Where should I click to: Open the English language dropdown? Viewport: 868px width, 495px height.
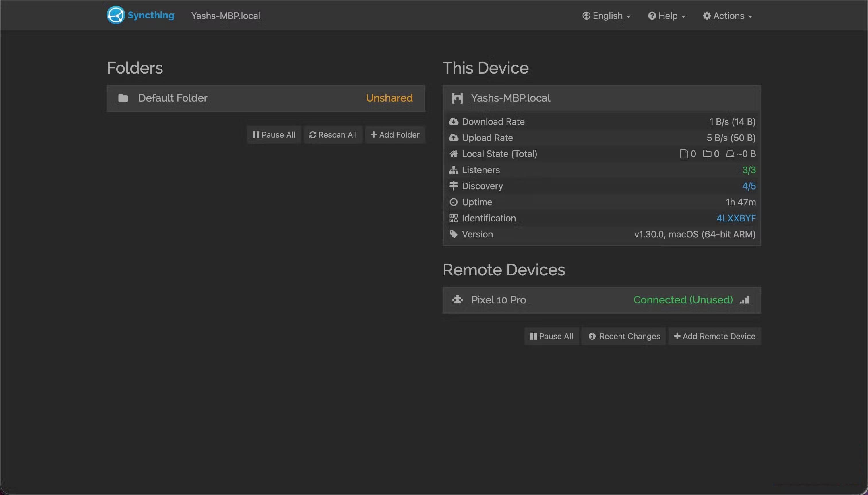pos(606,16)
